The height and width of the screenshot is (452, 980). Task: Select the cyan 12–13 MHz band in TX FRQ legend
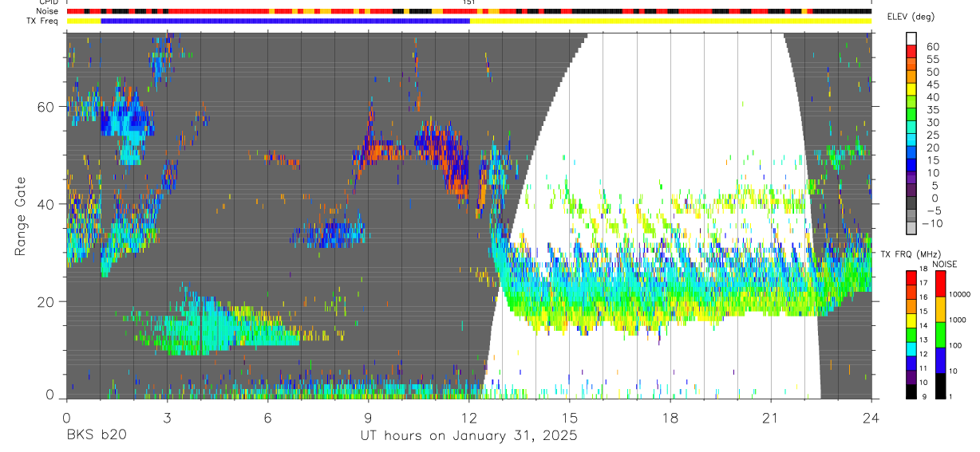coord(911,348)
